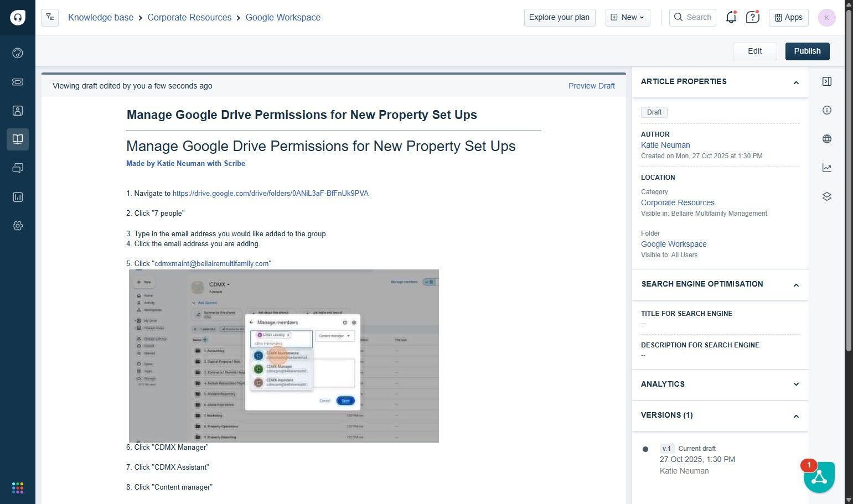
Task: Open Admin settings gear icon
Action: pyautogui.click(x=18, y=226)
